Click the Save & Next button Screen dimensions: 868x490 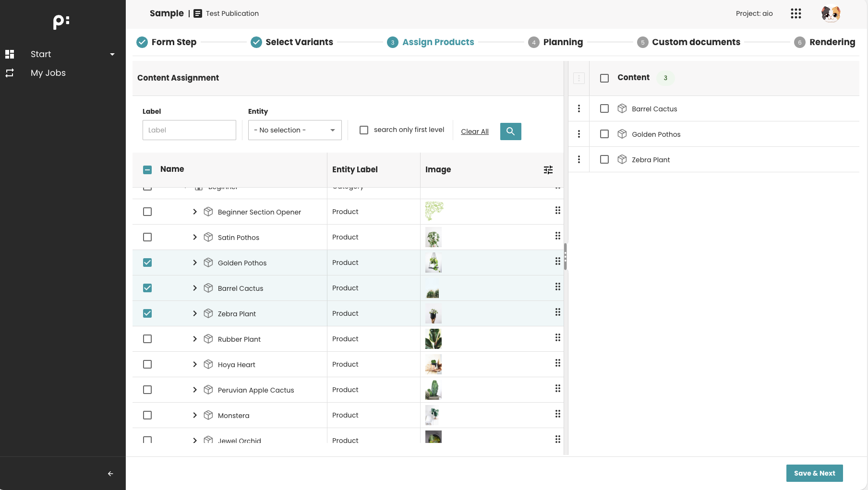click(814, 473)
